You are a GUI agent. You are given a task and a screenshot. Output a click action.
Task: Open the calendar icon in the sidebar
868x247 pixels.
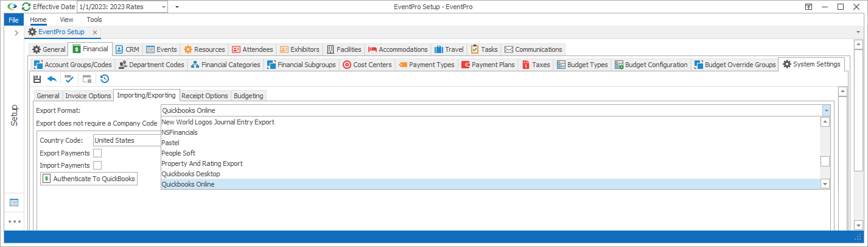(x=14, y=202)
